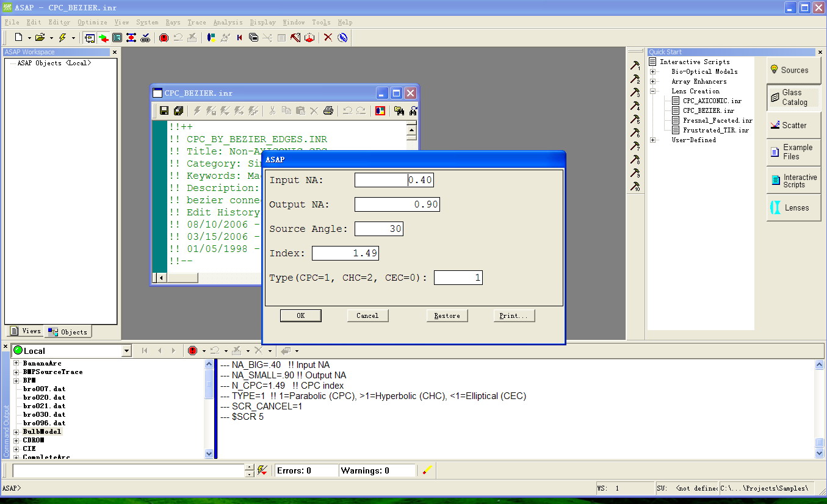Image resolution: width=827 pixels, height=504 pixels.
Task: Click the Save disk icon in CPC_BEZIER.inr toolbar
Action: click(x=164, y=110)
